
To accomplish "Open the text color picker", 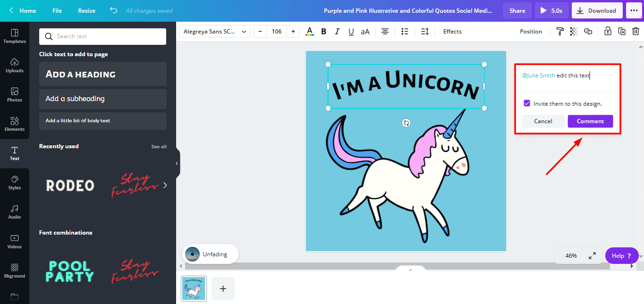I will [x=310, y=32].
